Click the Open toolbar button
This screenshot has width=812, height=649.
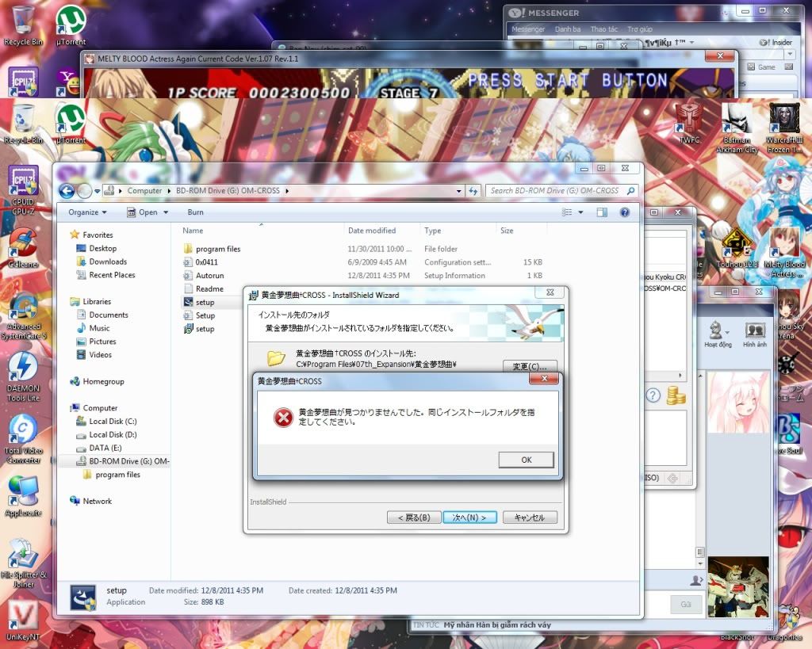click(143, 212)
